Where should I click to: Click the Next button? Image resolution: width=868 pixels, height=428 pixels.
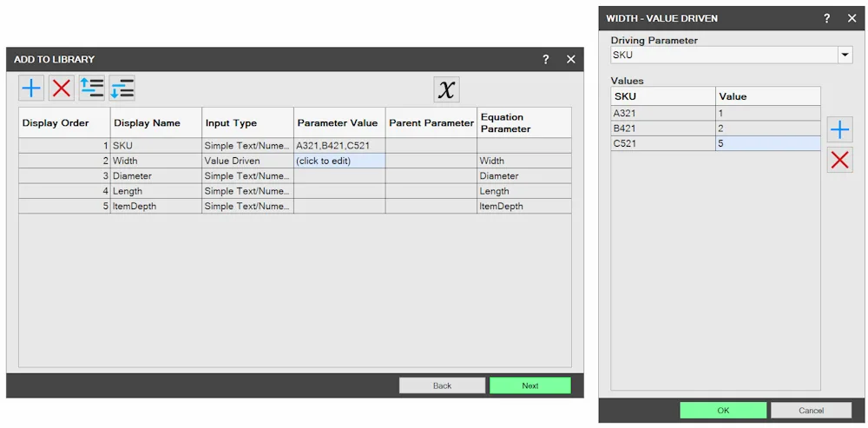tap(529, 385)
